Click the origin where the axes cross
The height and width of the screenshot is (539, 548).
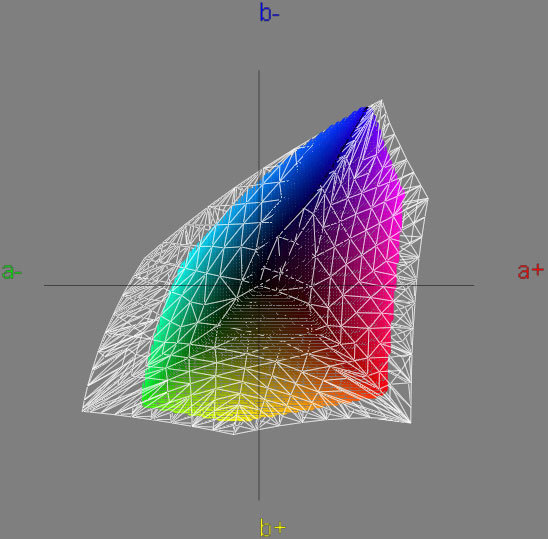click(x=259, y=285)
